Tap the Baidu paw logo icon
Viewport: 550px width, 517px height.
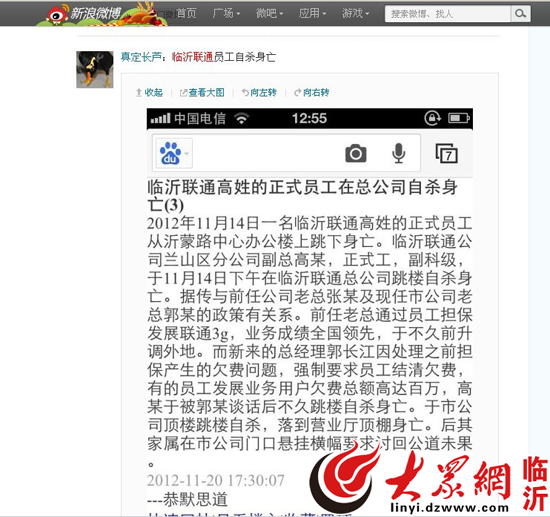170,153
